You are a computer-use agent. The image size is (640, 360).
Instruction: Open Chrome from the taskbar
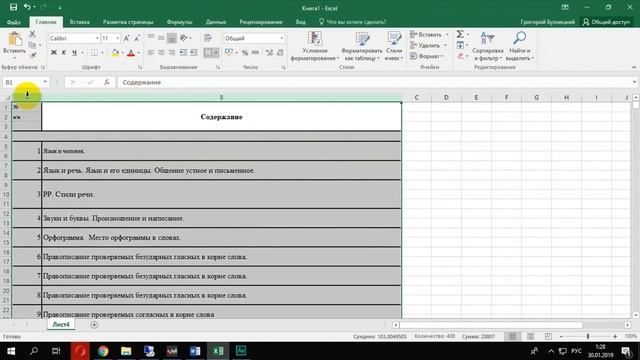(x=103, y=351)
